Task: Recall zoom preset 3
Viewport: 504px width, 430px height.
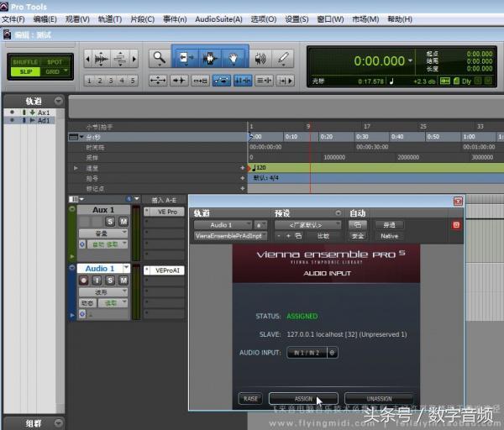Action: (111, 81)
